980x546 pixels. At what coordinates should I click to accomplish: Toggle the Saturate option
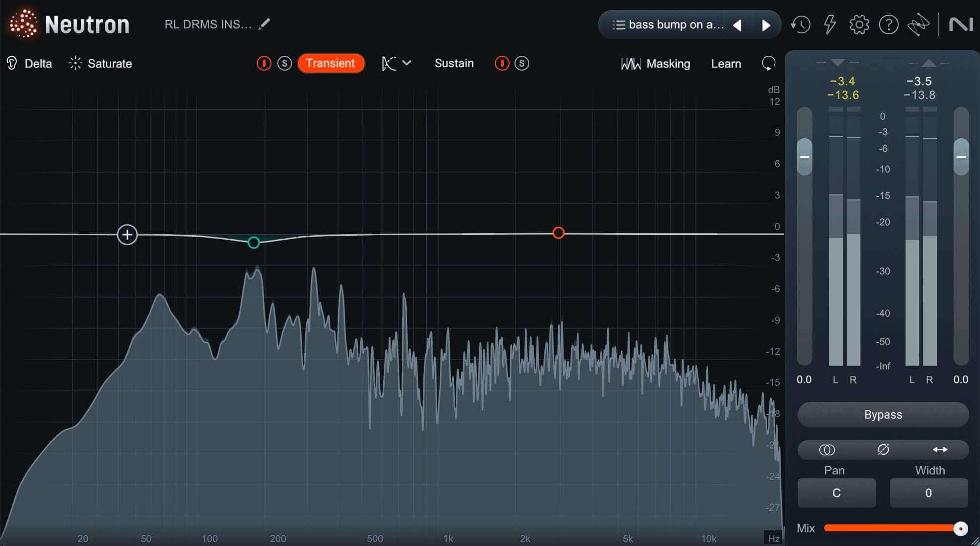[x=100, y=63]
